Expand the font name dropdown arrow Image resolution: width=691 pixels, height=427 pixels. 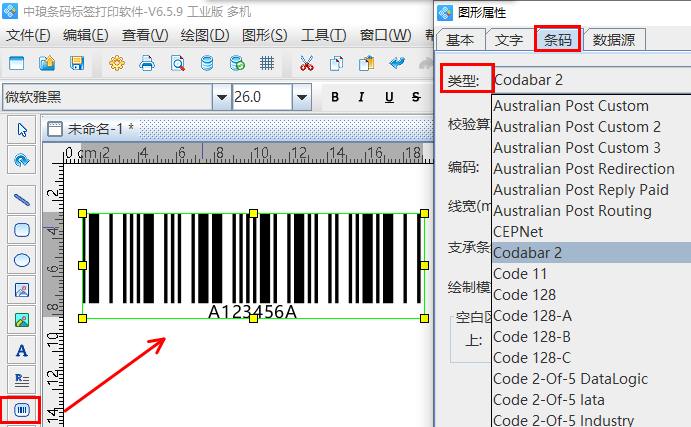[x=222, y=97]
